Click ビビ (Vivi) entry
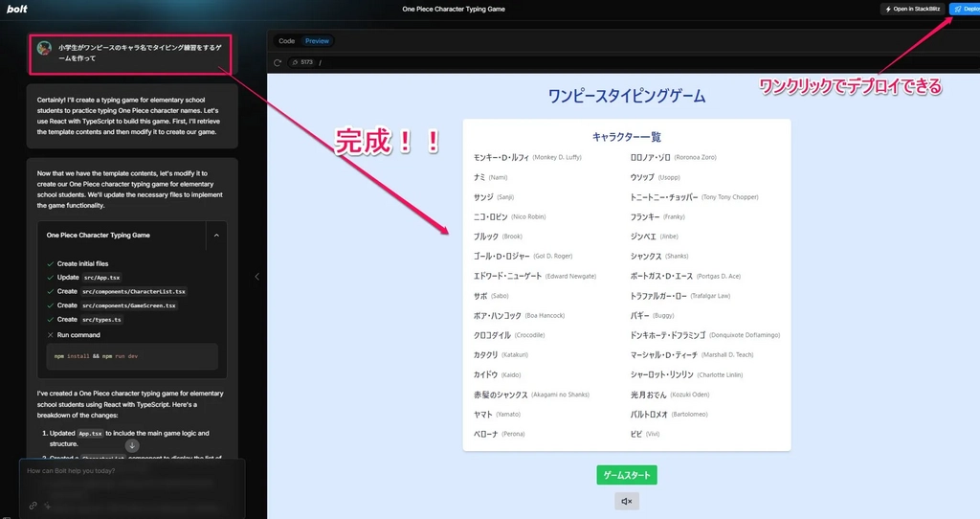 pos(645,434)
